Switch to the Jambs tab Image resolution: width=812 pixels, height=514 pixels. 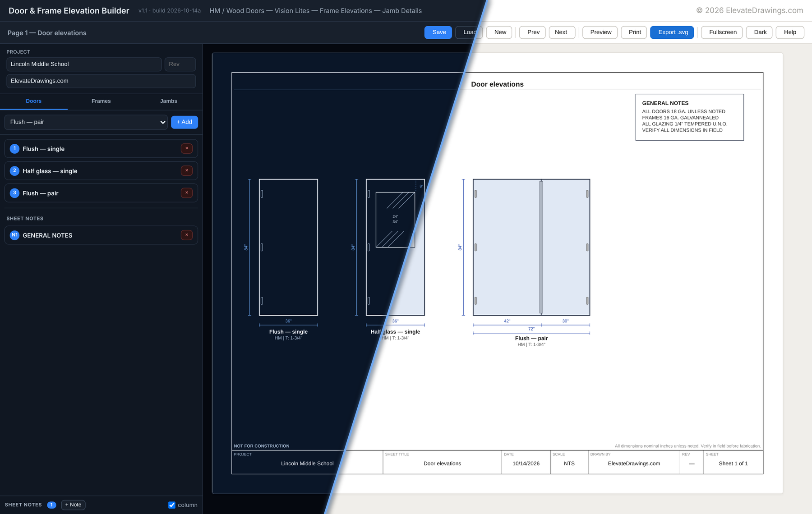169,101
